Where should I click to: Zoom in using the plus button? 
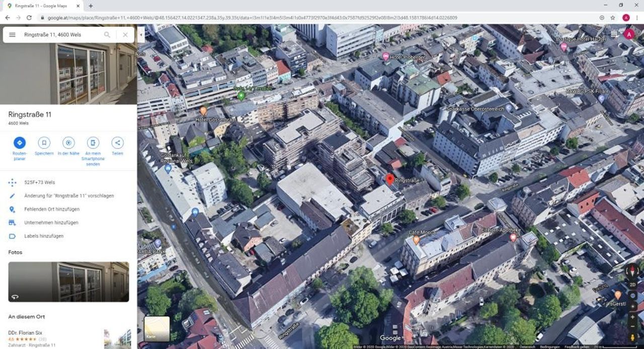[632, 317]
